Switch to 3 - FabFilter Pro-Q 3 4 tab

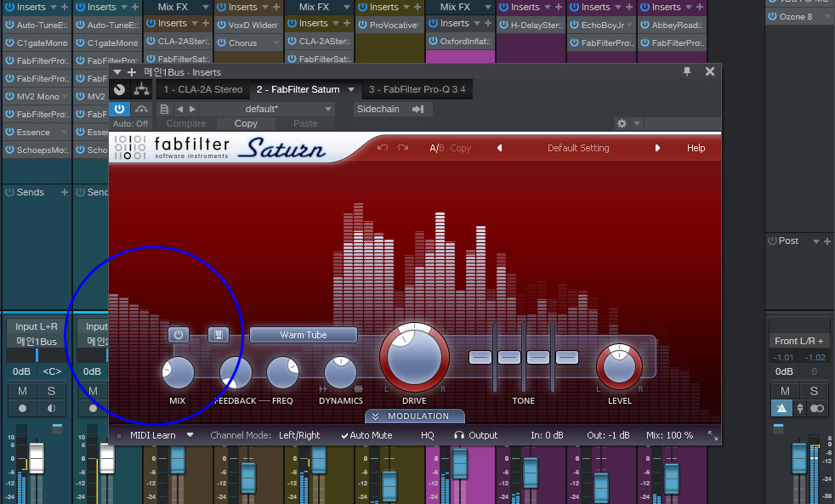[417, 89]
